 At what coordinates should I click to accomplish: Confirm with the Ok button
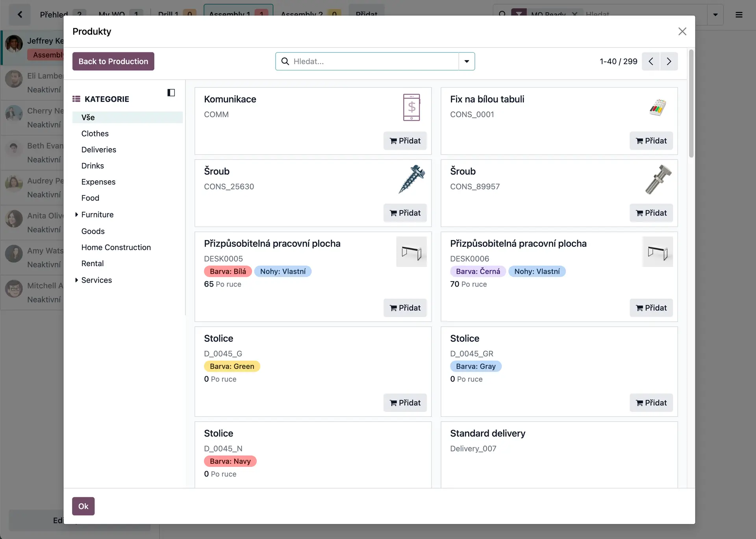(x=83, y=506)
